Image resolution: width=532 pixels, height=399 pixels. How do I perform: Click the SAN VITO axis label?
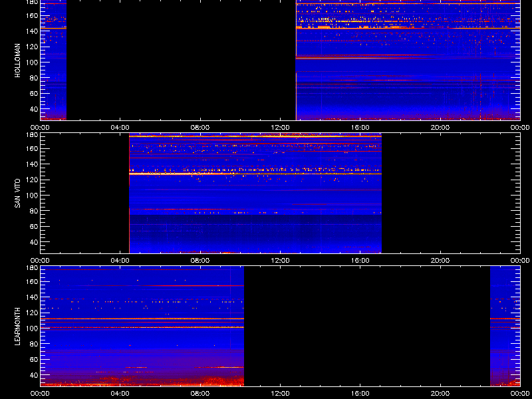click(18, 194)
